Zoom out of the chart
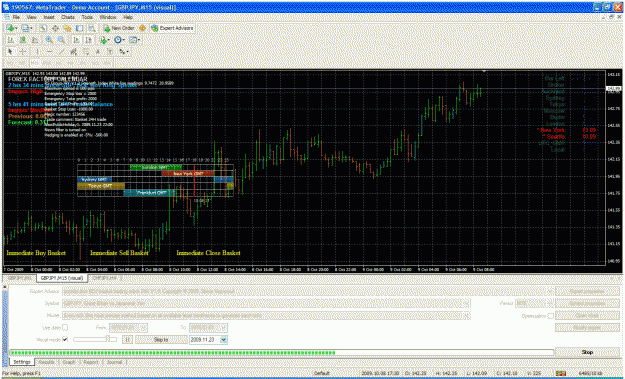The image size is (625, 379). pyautogui.click(x=61, y=40)
